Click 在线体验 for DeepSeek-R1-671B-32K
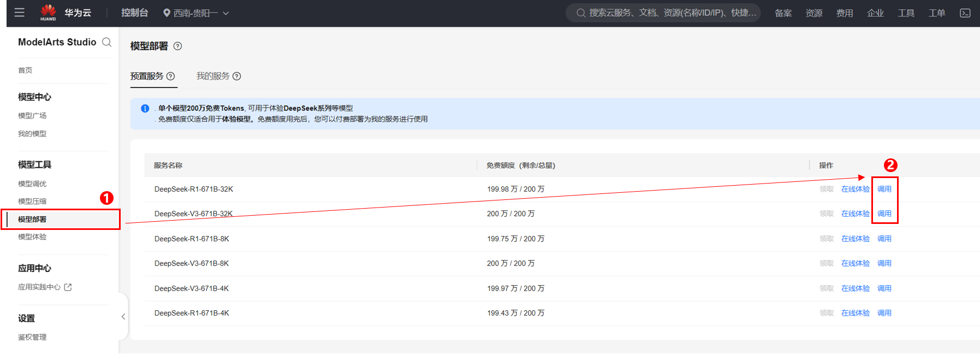The image size is (980, 355). [x=855, y=189]
